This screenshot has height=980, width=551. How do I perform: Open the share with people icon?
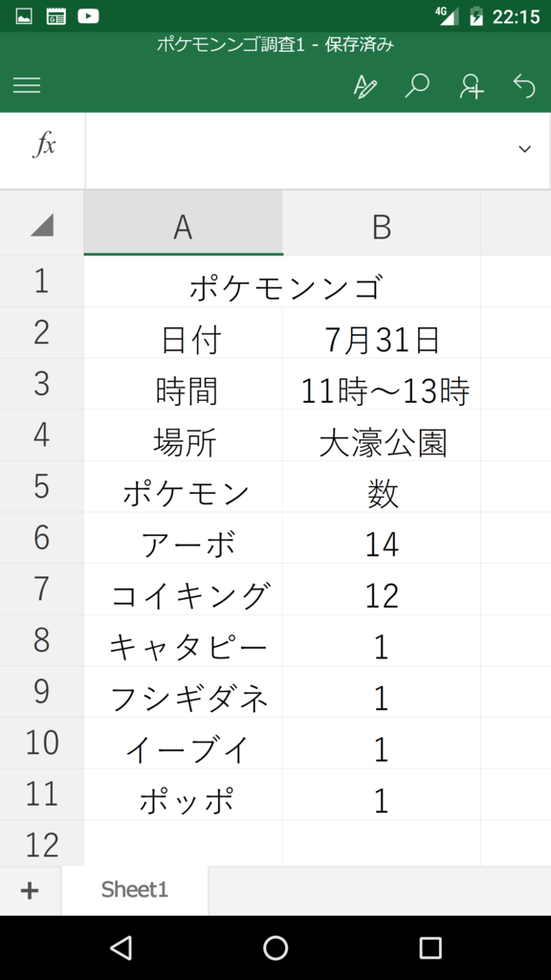pyautogui.click(x=472, y=86)
